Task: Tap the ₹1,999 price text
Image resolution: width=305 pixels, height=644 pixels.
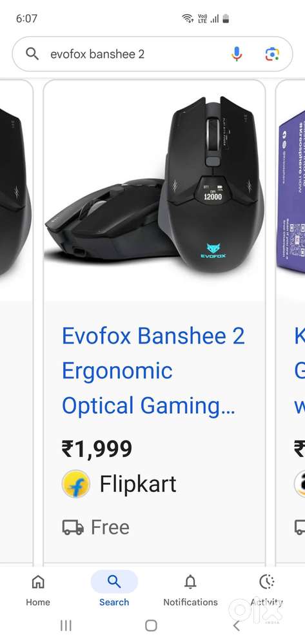Action: (x=97, y=449)
